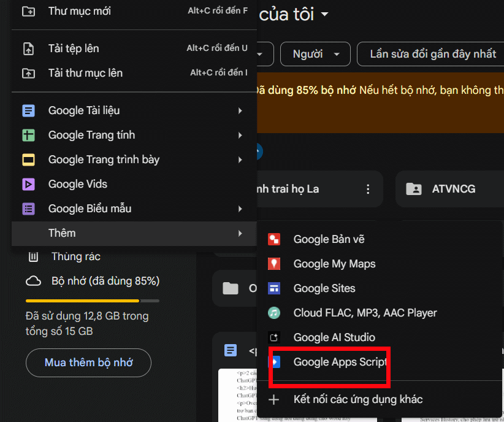Screen dimensions: 504x422
Task: Click the folder upload icon beside Tải thư mục lên
Action: pyautogui.click(x=28, y=74)
